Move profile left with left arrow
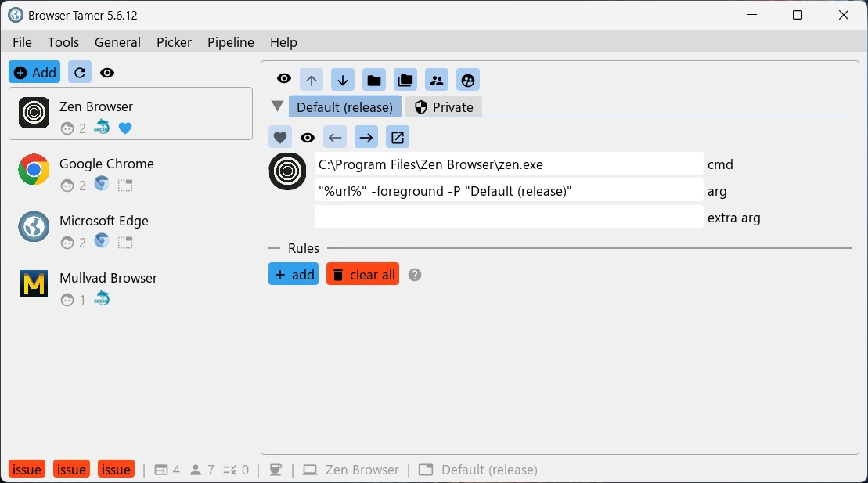The image size is (868, 483). coord(335,137)
